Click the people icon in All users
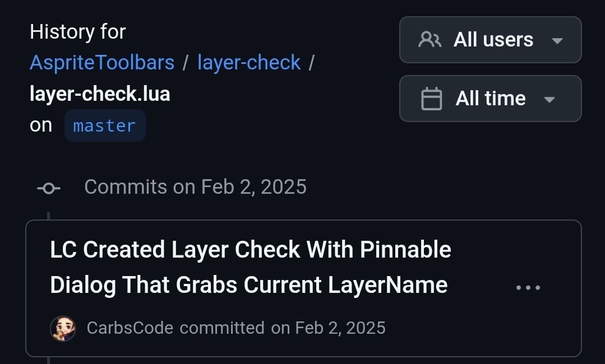This screenshot has height=364, width=605. pos(430,40)
